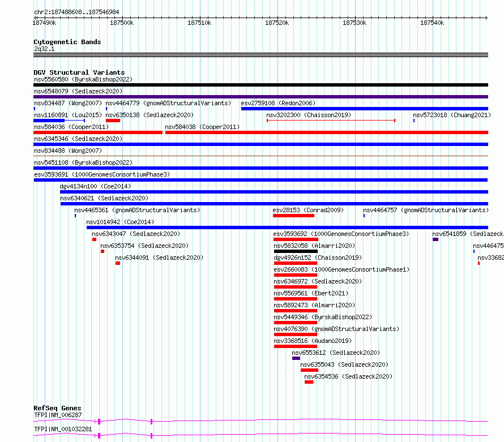Open the nsv6344091 (Sedlazeck2020) variant
This screenshot has height=442, width=504.
pyautogui.click(x=159, y=258)
